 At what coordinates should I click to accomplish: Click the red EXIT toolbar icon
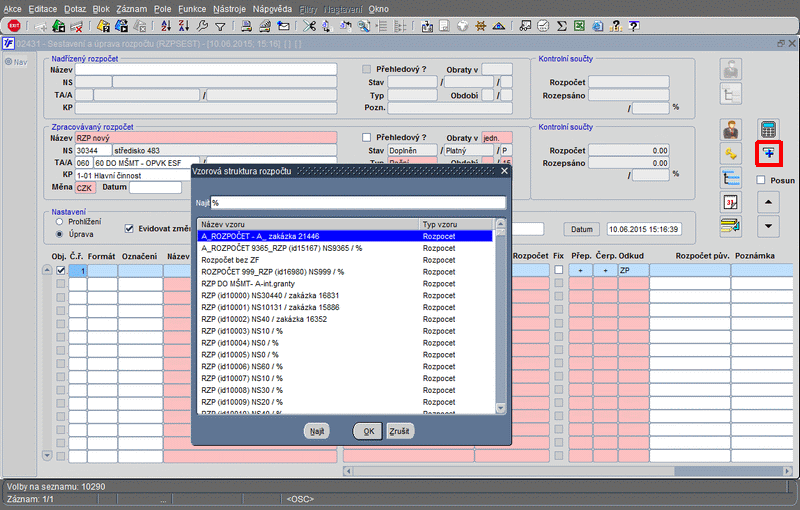14,25
